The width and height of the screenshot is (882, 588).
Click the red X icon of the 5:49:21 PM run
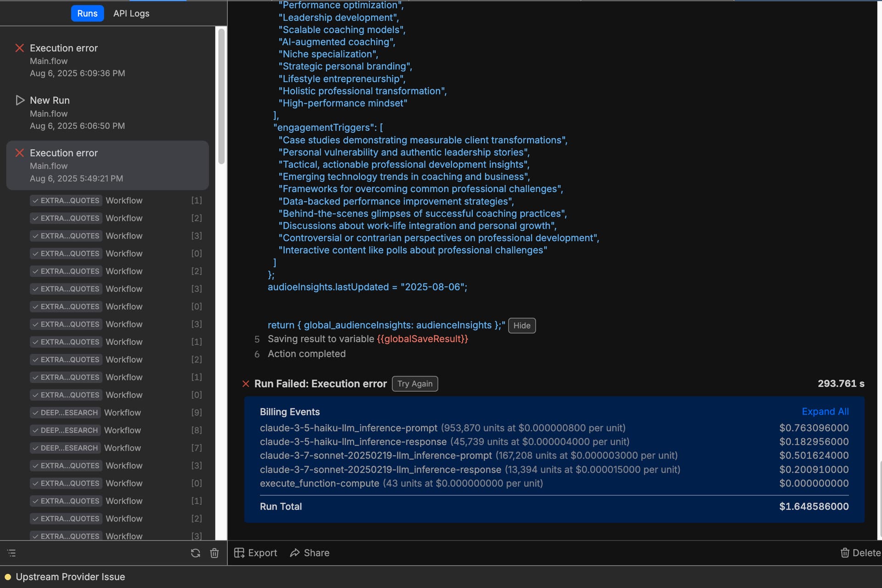point(19,153)
